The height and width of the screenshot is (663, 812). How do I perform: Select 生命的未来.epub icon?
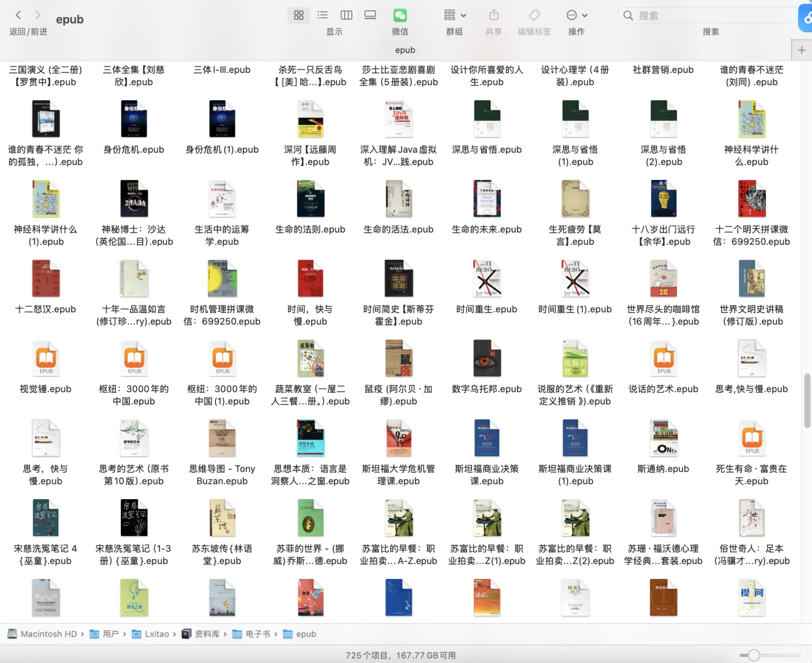pos(487,198)
